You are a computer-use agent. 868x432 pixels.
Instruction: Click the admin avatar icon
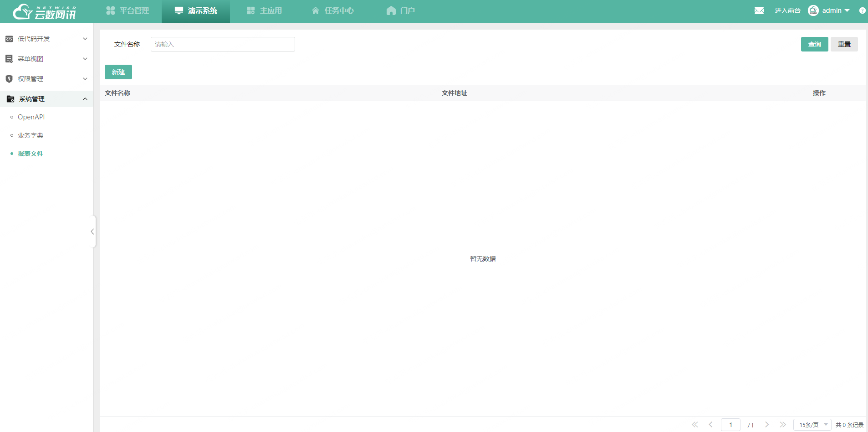tap(814, 10)
